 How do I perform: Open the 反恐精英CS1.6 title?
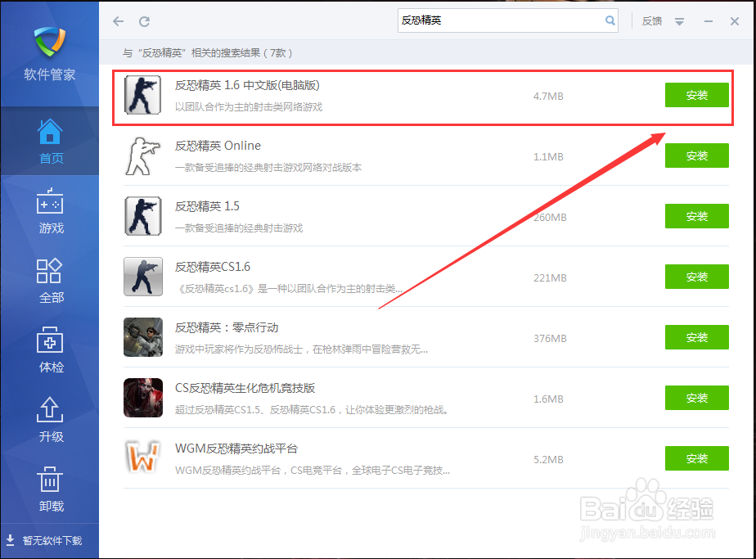pos(212,267)
